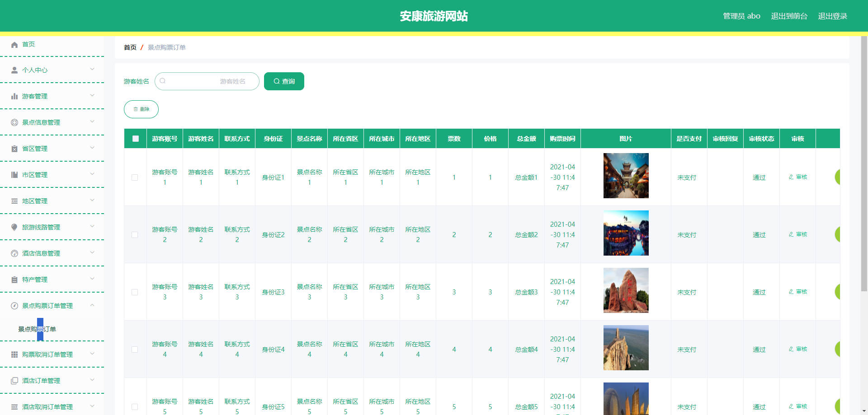
Task: Focus the 游客姓名 search input field
Action: point(207,81)
